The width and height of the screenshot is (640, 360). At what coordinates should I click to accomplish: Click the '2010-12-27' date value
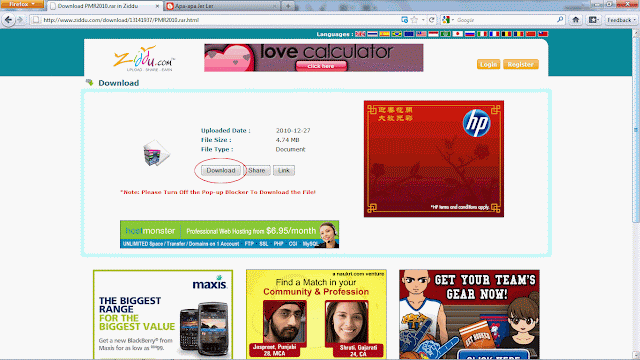tap(293, 131)
